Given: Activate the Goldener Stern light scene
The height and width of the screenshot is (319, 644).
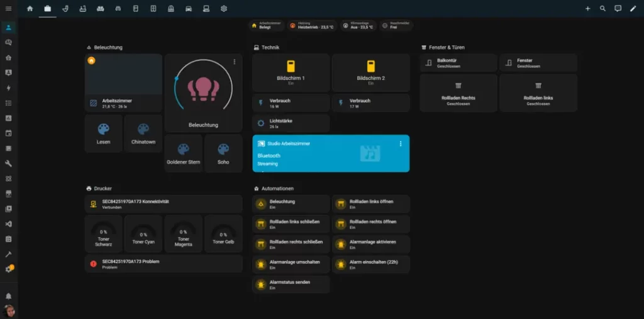Looking at the screenshot, I should coord(183,154).
